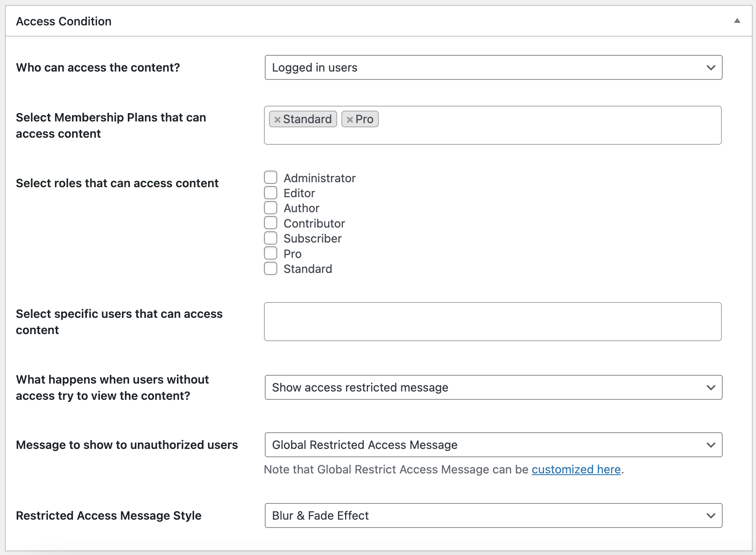Check the Author role checkbox
Screen dimensions: 756x555
point(271,208)
